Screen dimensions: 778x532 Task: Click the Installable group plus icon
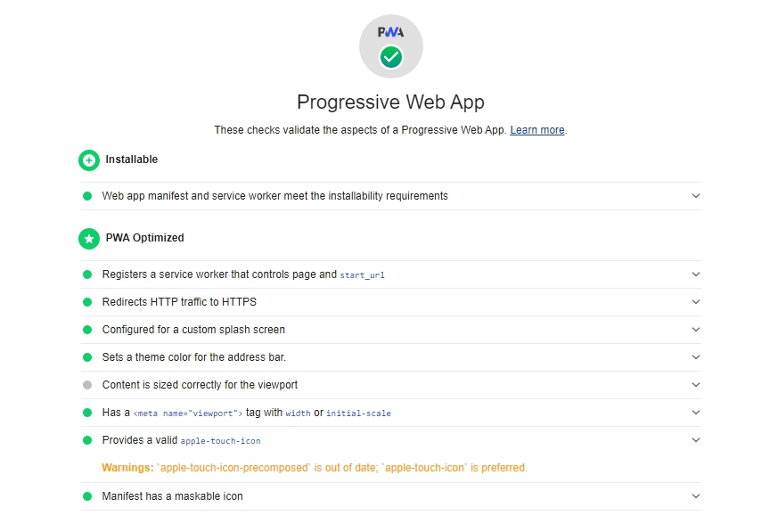[x=89, y=160]
